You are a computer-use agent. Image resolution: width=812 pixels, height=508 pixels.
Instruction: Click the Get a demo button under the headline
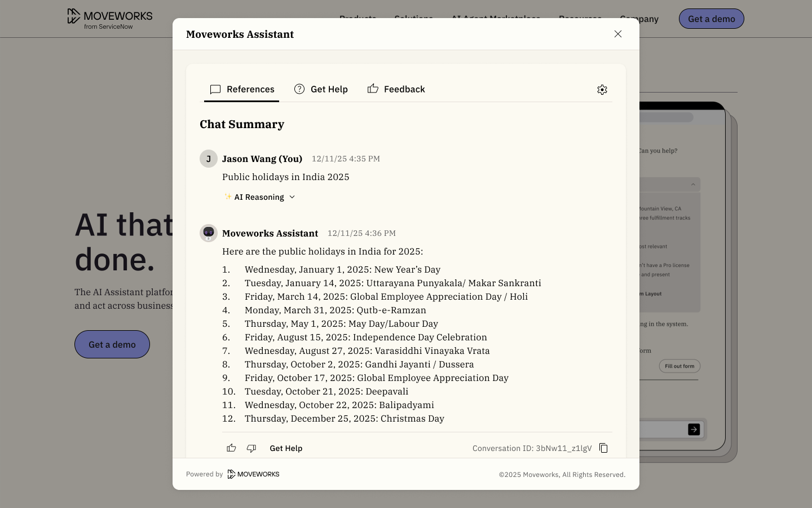112,344
